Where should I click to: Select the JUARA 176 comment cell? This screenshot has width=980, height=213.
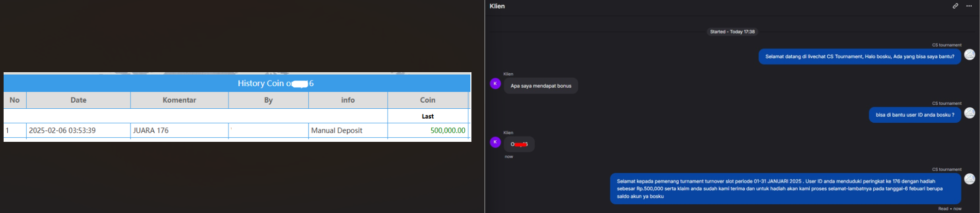pos(151,130)
